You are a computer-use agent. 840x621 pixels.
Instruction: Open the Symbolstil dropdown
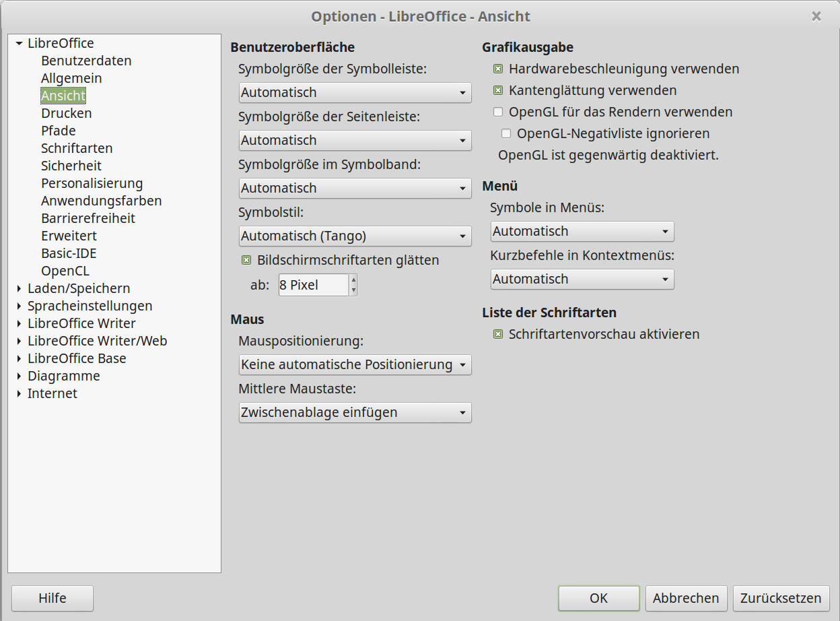coord(355,236)
